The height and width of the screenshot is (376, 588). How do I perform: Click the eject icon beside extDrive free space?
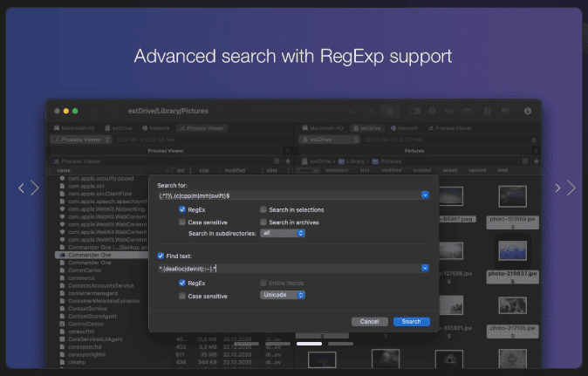pyautogui.click(x=534, y=140)
